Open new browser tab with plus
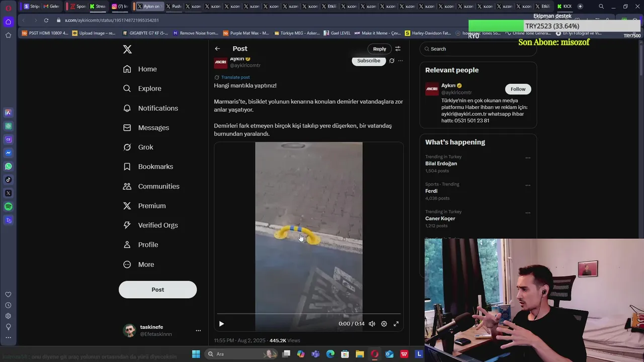The height and width of the screenshot is (362, 644). coord(580,7)
